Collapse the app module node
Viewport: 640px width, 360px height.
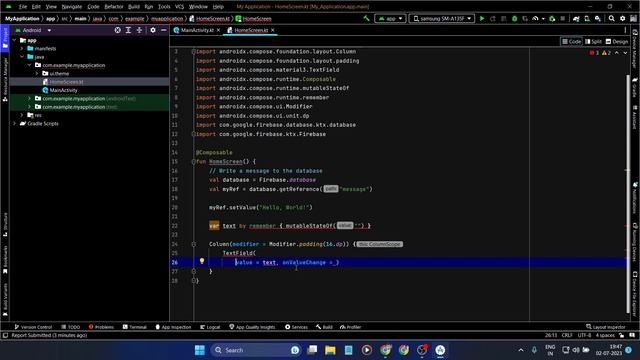click(x=15, y=40)
